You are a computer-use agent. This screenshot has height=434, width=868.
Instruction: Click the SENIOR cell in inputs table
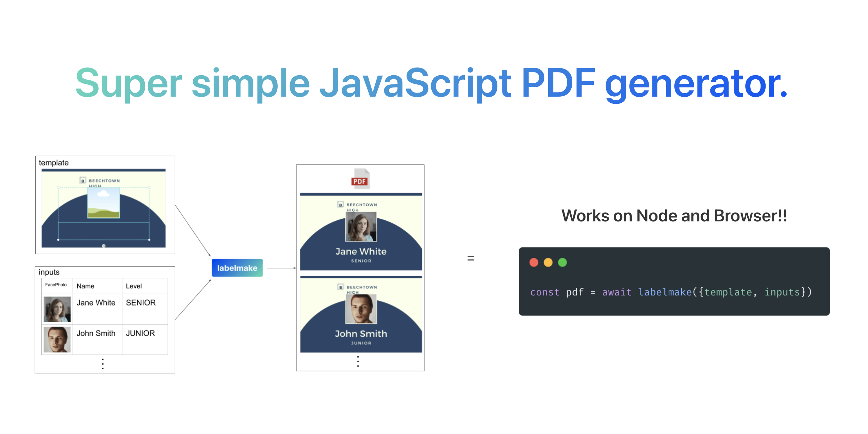(141, 303)
